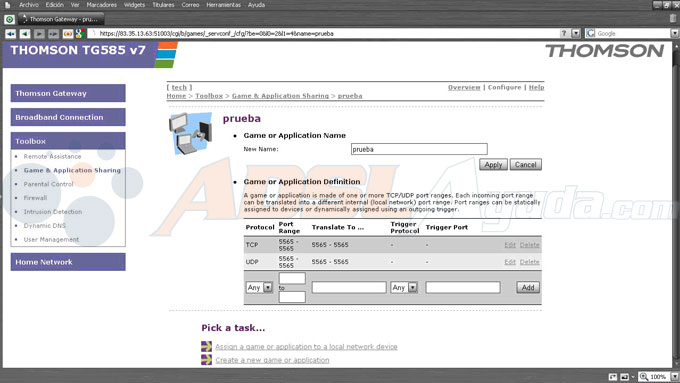Viewport: 680px width, 383px height.
Task: Click Delete link in the UDP row
Action: (x=530, y=262)
